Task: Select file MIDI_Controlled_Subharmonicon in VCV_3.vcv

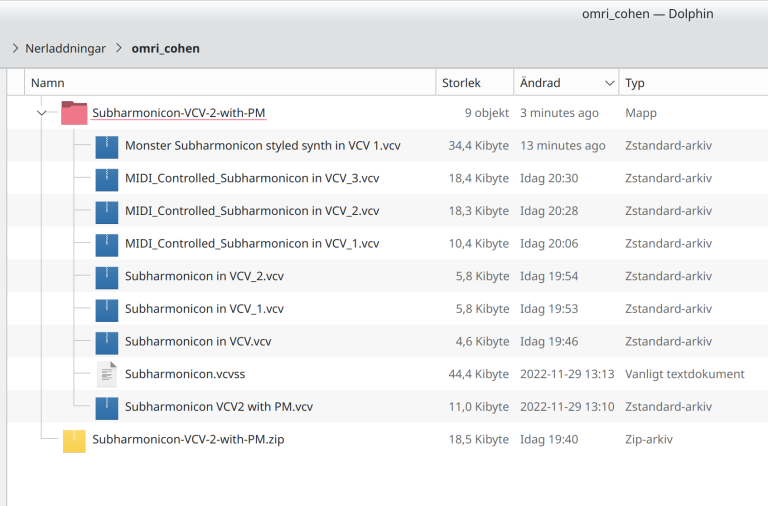Action: tap(252, 178)
